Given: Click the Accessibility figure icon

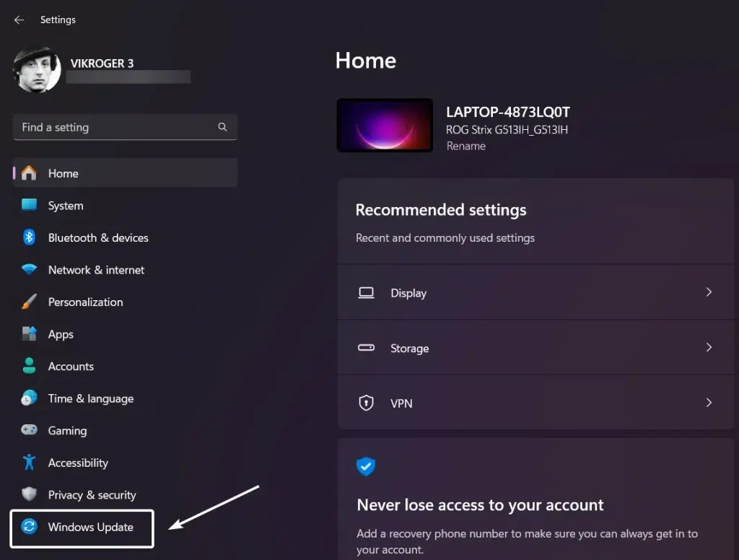Looking at the screenshot, I should tap(29, 463).
